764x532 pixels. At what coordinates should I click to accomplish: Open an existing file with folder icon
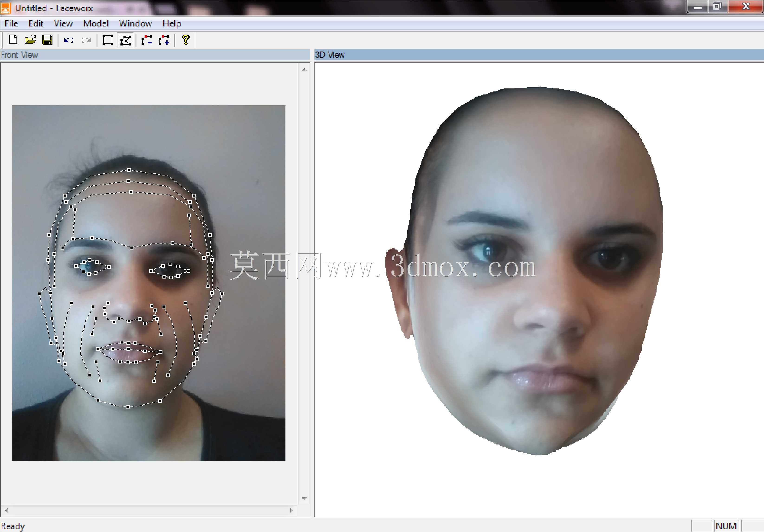pos(30,40)
